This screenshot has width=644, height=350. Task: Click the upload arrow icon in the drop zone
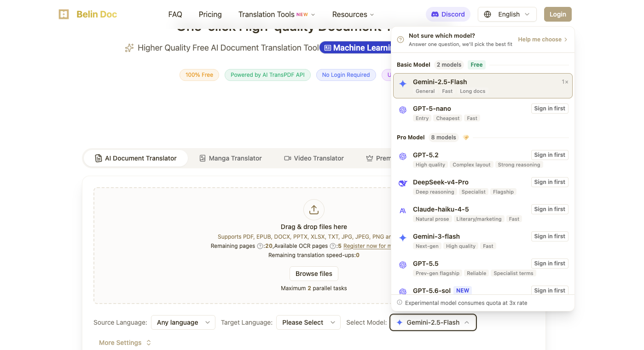coord(314,210)
